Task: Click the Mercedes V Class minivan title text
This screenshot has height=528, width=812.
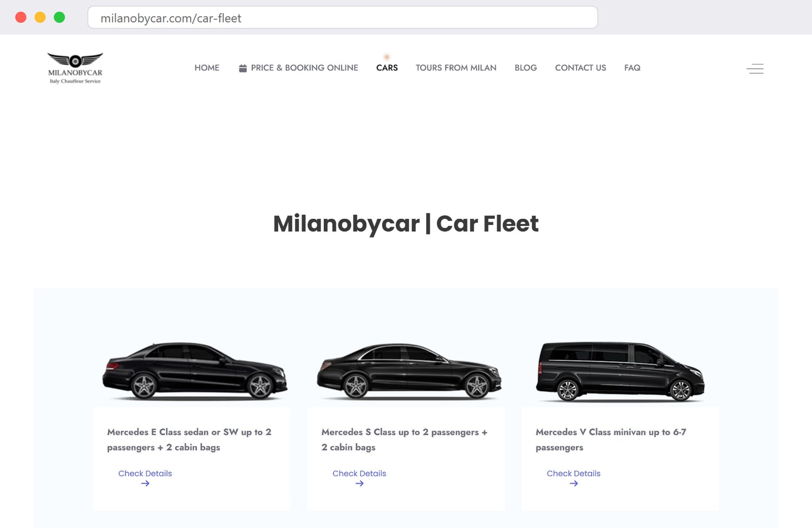Action: [x=611, y=440]
